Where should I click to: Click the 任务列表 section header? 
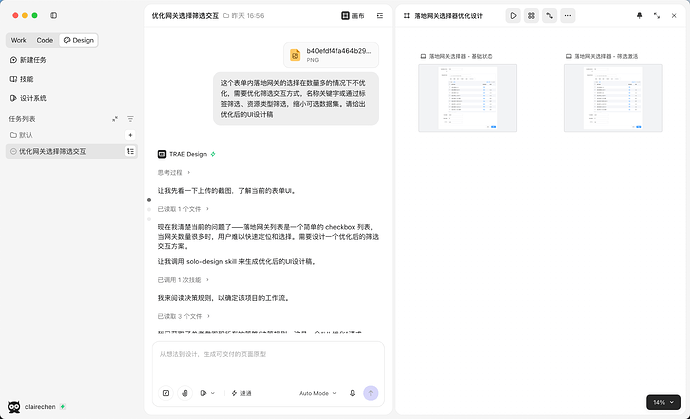pyautogui.click(x=22, y=119)
